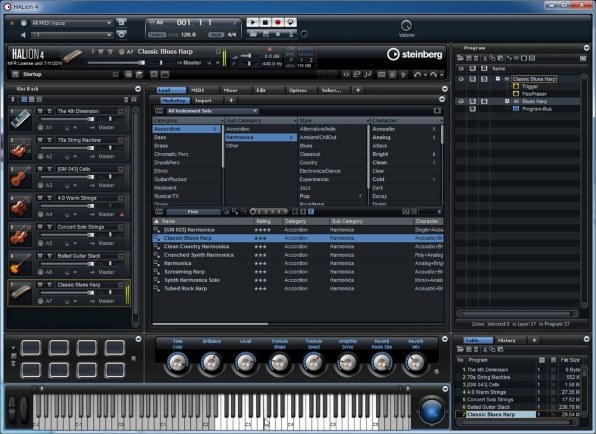This screenshot has width=596, height=434.
Task: Mute the Blues Harp layer in tree
Action: point(472,101)
